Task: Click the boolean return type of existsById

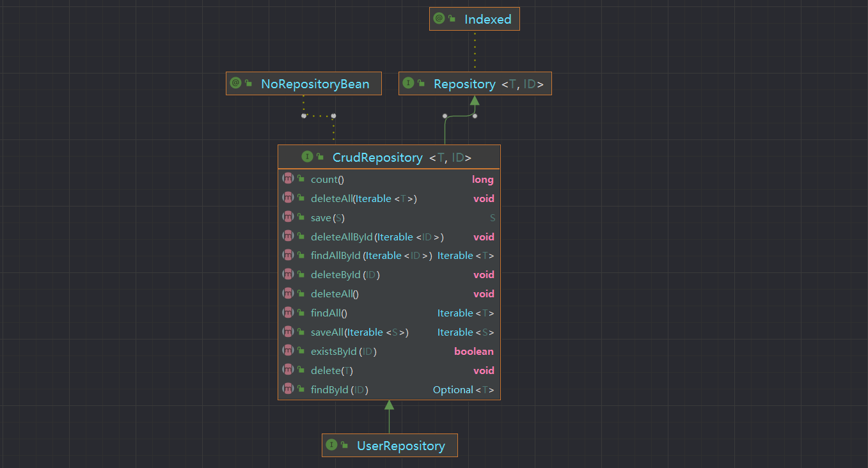Action: [x=474, y=352]
